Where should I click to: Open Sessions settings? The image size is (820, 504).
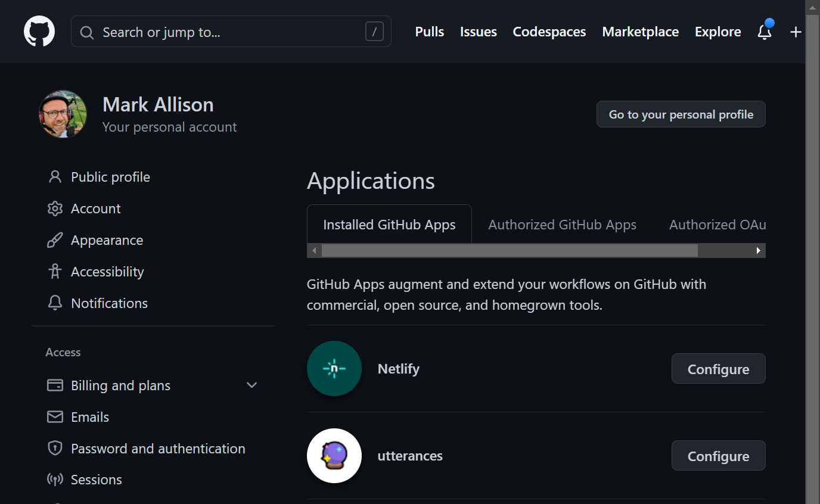click(x=97, y=480)
